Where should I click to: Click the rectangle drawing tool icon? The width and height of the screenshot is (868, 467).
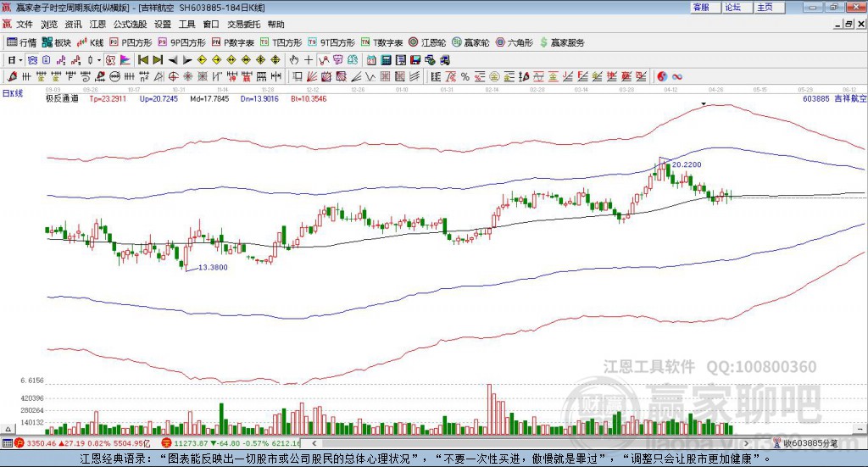click(x=298, y=76)
